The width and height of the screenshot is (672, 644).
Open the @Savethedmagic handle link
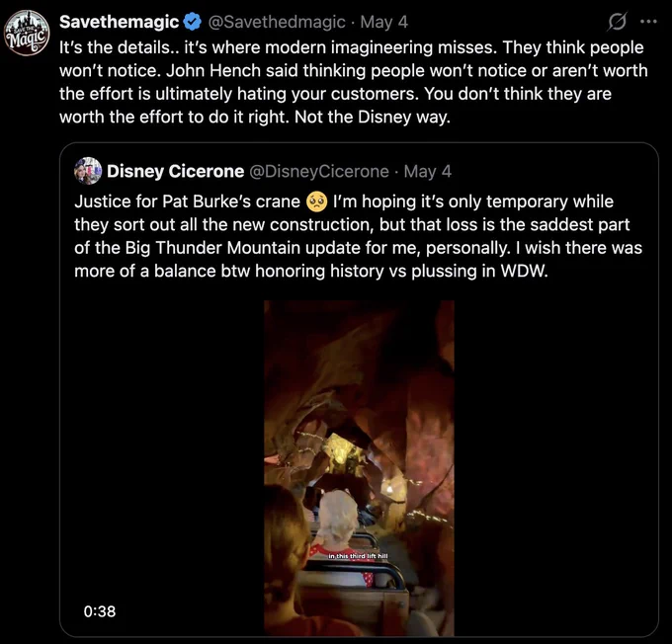277,22
